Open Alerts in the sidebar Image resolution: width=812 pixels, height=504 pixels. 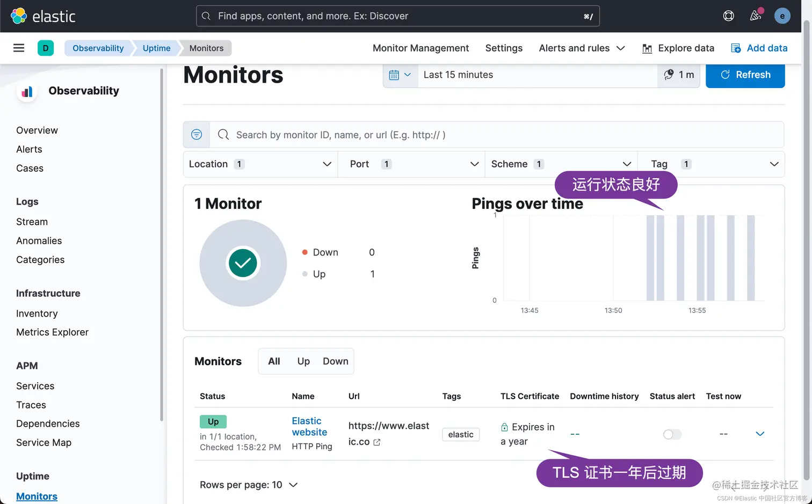tap(29, 149)
